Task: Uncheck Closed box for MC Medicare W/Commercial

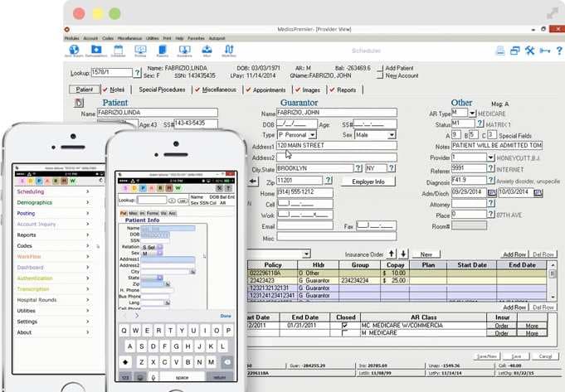Action: tap(344, 326)
